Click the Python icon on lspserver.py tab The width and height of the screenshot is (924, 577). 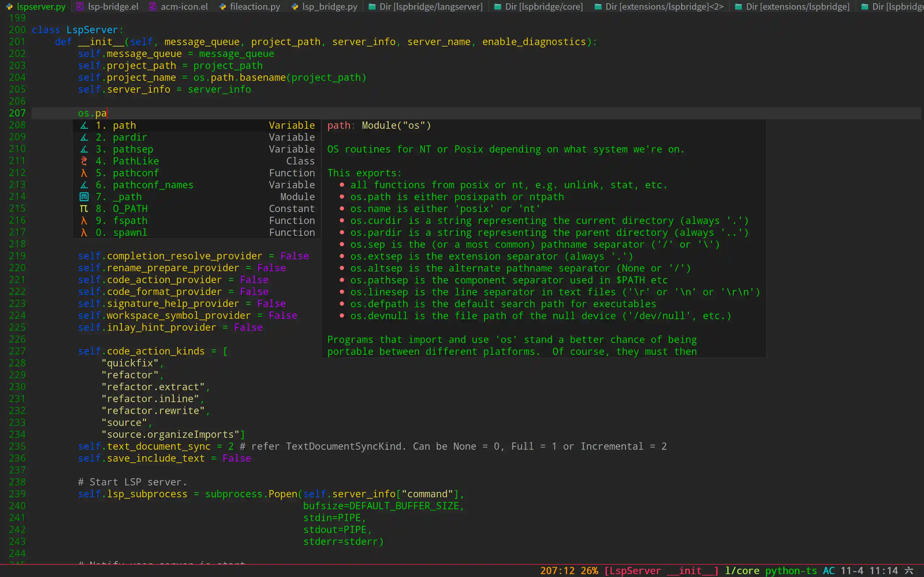[9, 6]
